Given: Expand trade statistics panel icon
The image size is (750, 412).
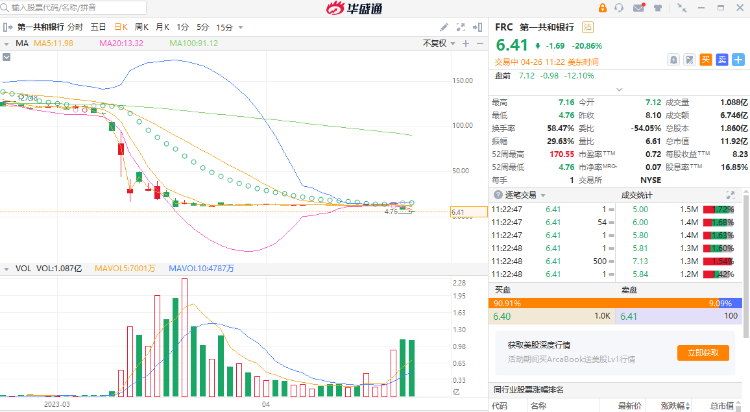Looking at the screenshot, I should [730, 195].
